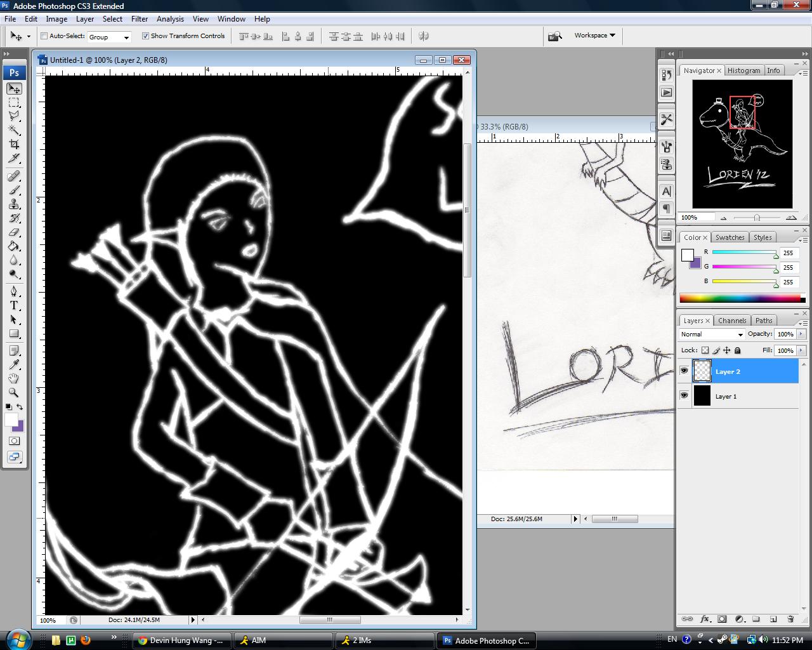Switch to the Channels tab
Screen dimensions: 812x650
click(732, 321)
